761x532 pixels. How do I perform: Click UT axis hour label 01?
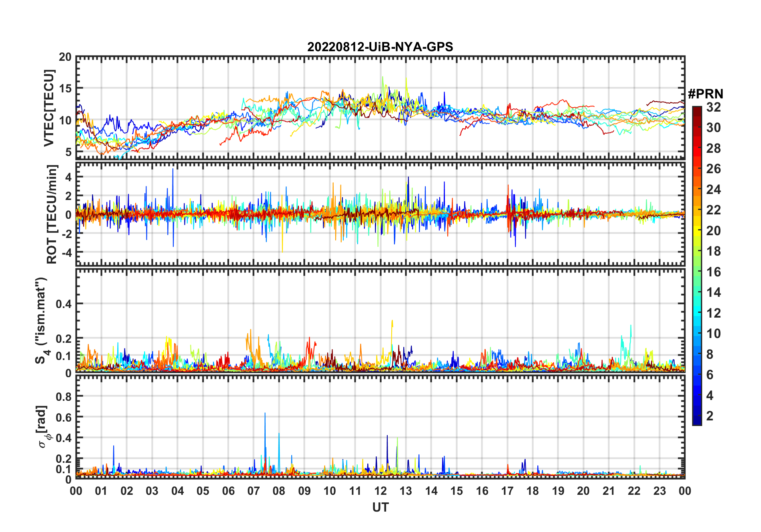click(101, 491)
